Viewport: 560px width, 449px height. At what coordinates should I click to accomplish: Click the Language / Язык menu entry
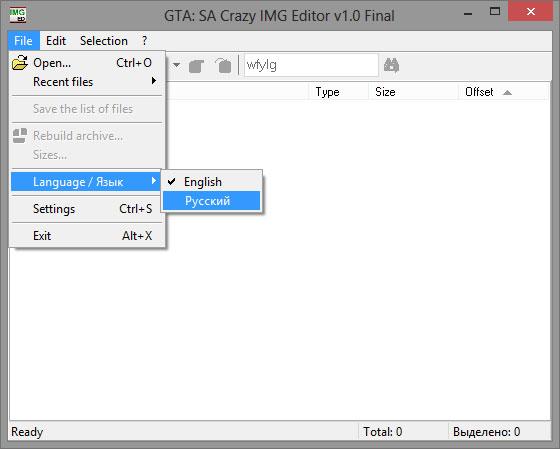[x=87, y=182]
